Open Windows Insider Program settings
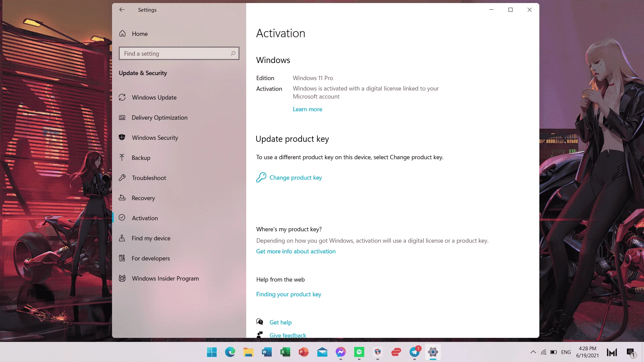Viewport: 644px width, 362px height. [165, 279]
